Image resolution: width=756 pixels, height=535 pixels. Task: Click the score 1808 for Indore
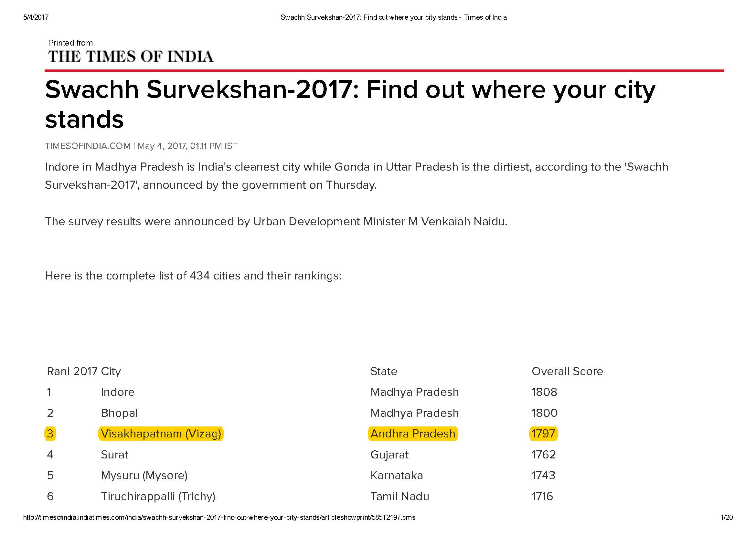tap(544, 392)
